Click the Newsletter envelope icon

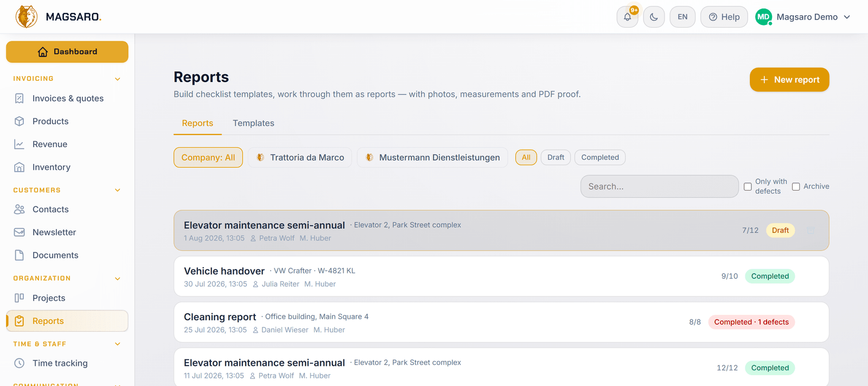(x=20, y=232)
